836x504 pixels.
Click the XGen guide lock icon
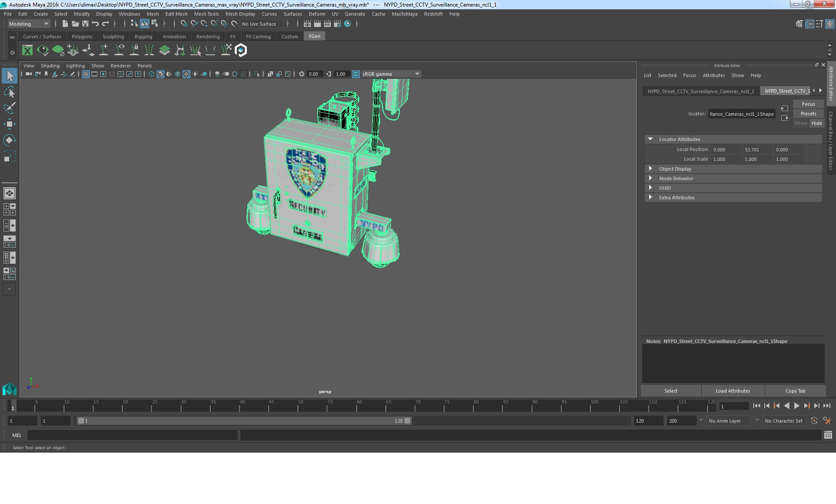click(x=135, y=50)
